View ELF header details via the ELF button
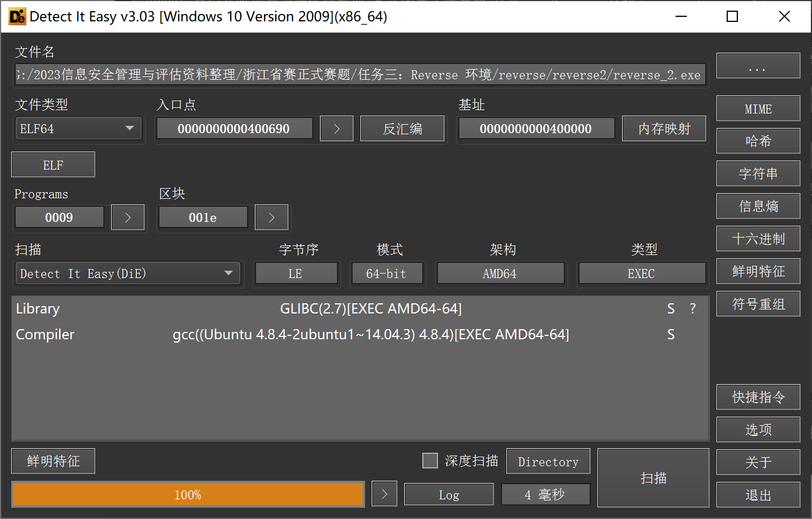812x519 pixels. (x=53, y=165)
